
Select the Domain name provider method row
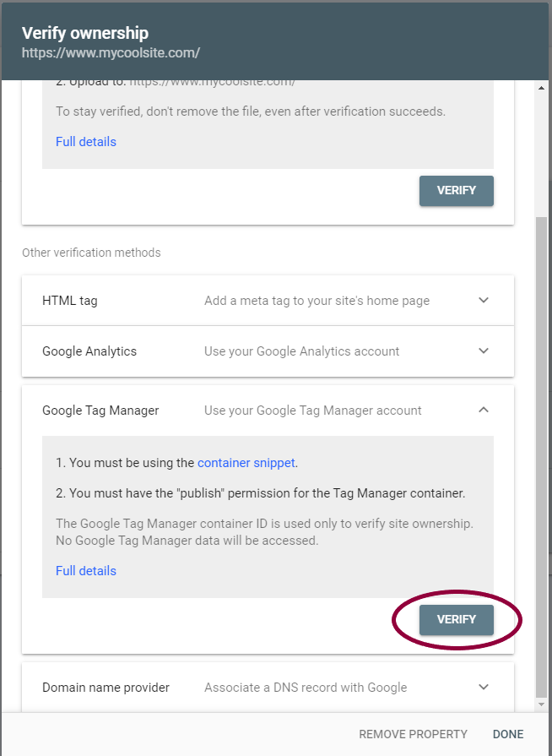click(x=268, y=687)
